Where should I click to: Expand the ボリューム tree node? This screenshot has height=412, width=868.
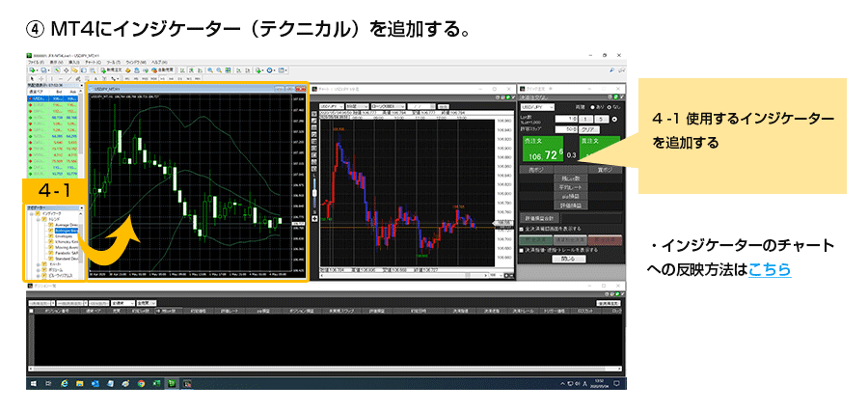(38, 270)
